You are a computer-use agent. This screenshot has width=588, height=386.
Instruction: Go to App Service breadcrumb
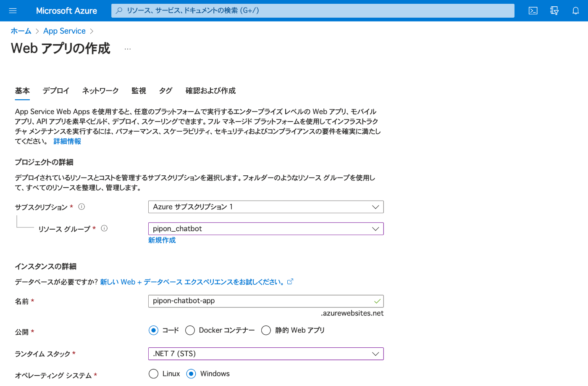coord(64,31)
